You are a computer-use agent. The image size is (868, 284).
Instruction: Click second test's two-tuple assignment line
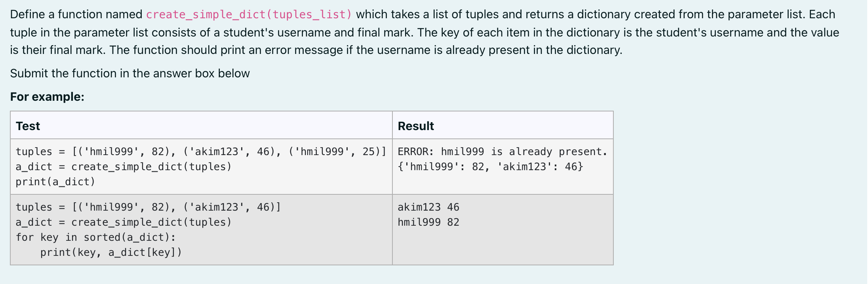tap(148, 207)
